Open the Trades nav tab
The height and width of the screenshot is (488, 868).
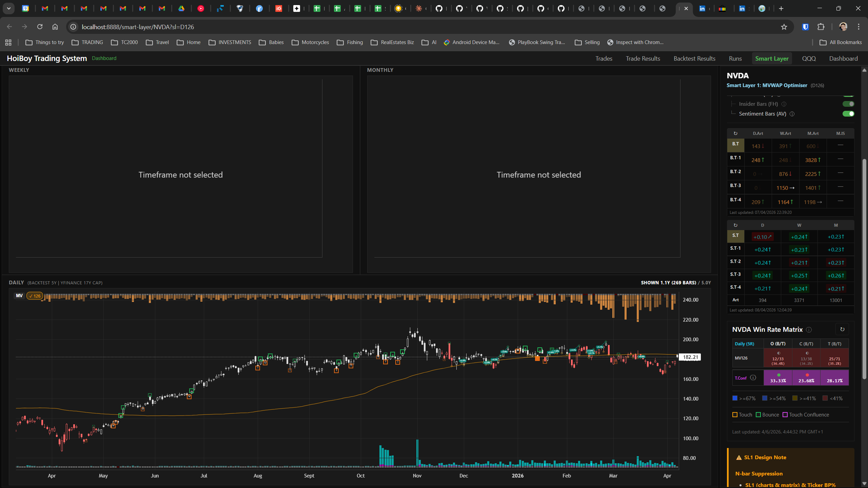[604, 59]
